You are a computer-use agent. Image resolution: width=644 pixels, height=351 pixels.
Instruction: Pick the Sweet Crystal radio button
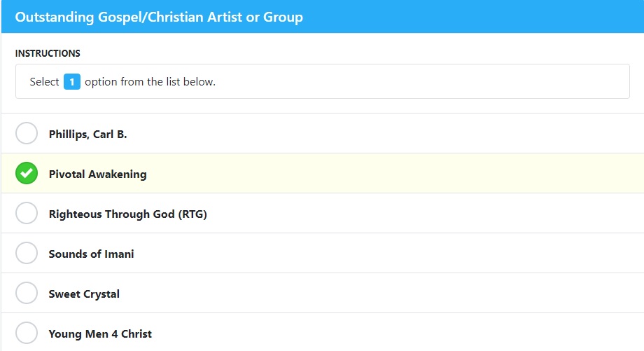[x=27, y=293]
